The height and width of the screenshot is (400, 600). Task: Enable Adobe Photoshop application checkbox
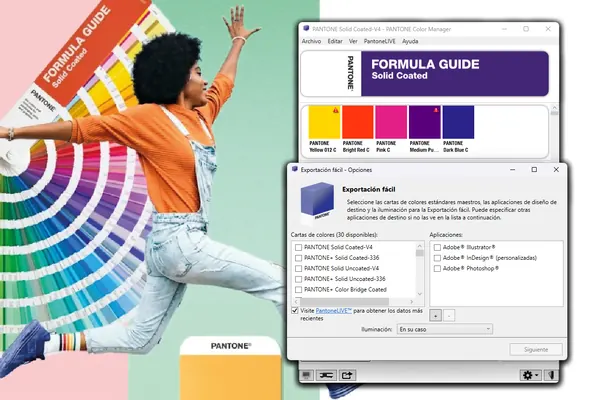437,269
